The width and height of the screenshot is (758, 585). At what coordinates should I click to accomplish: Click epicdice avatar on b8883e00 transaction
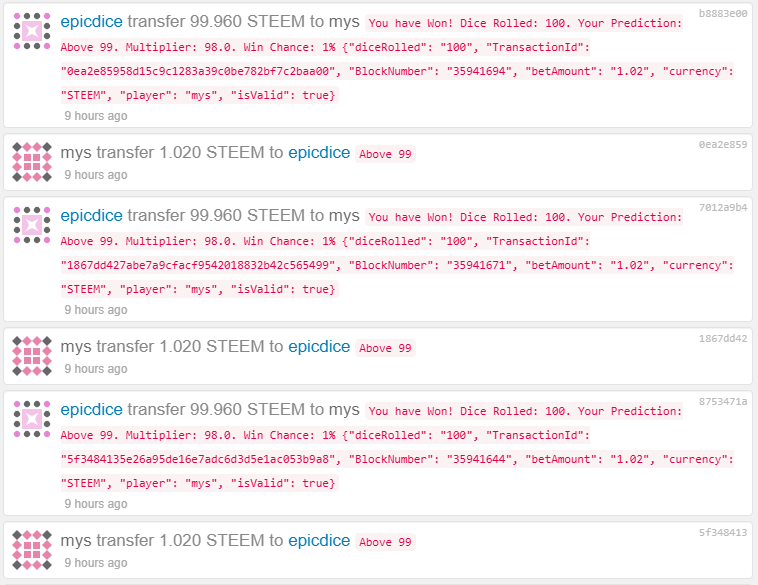pyautogui.click(x=32, y=31)
